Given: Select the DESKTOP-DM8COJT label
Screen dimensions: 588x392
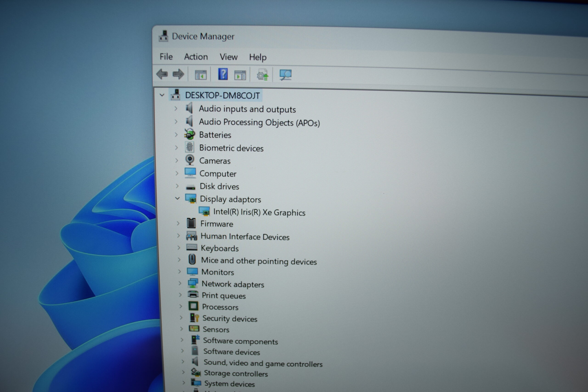Looking at the screenshot, I should pyautogui.click(x=222, y=96).
